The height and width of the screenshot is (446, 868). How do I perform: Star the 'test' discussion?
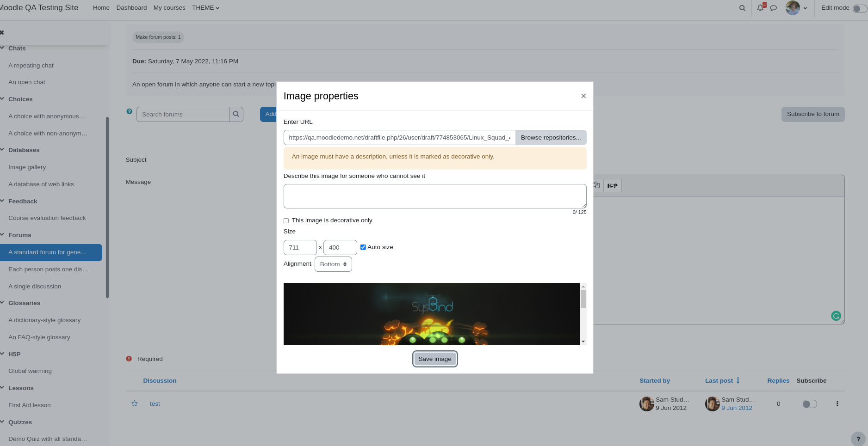[135, 403]
